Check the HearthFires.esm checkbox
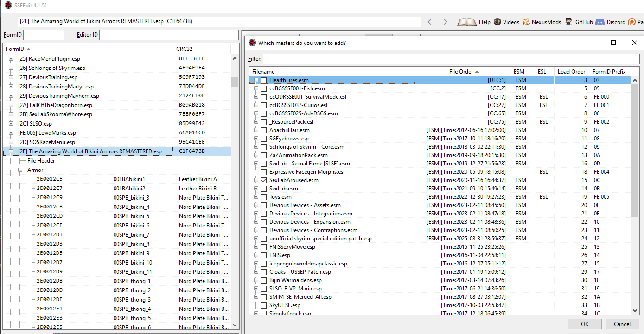 263,80
